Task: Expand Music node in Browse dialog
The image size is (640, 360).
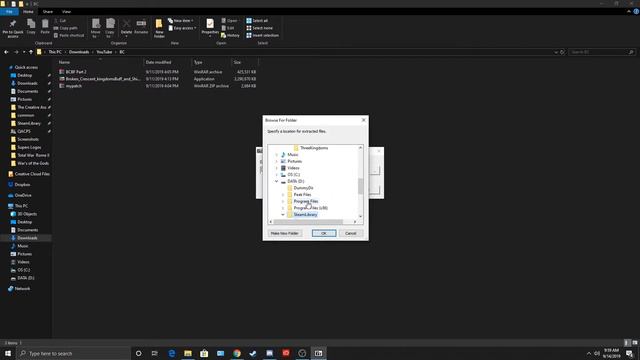Action: point(276,155)
